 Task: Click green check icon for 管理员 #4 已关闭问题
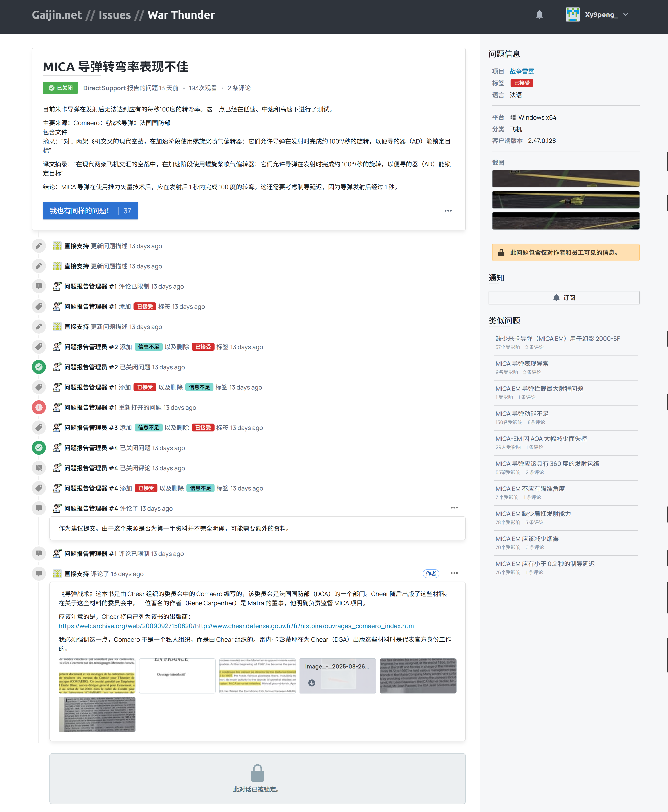tap(39, 447)
